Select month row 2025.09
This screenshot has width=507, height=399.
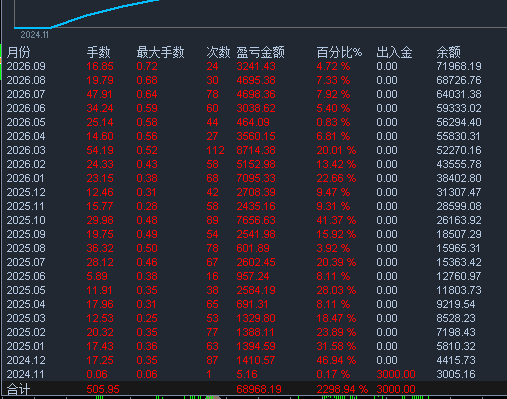(253, 234)
